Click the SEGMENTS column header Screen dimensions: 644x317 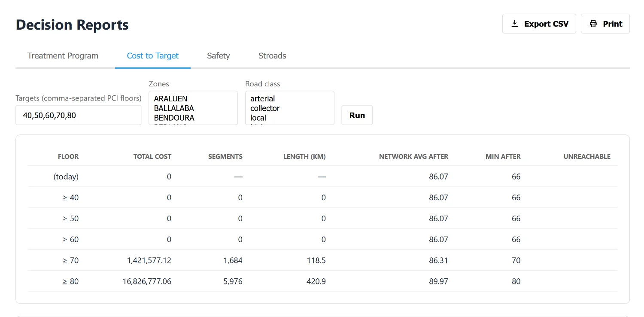[x=225, y=157]
